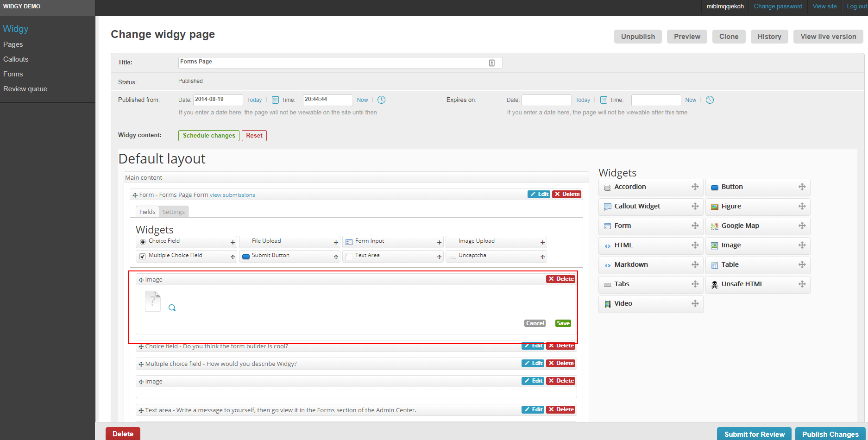Open view submissions for Forms Page Form
868x440 pixels.
(x=232, y=195)
